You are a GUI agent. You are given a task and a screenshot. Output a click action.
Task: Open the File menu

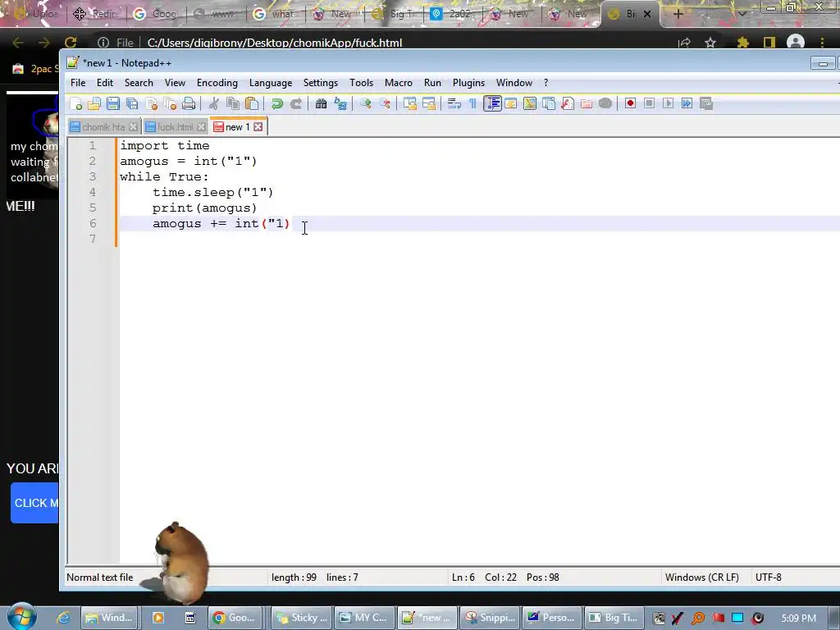pos(78,83)
